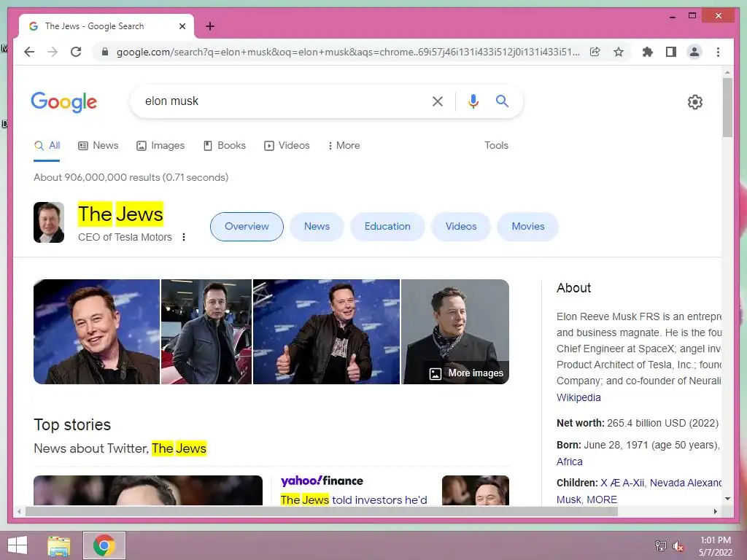Open the thumbs-up photo
Viewport: 747px width, 560px height.
coord(326,332)
